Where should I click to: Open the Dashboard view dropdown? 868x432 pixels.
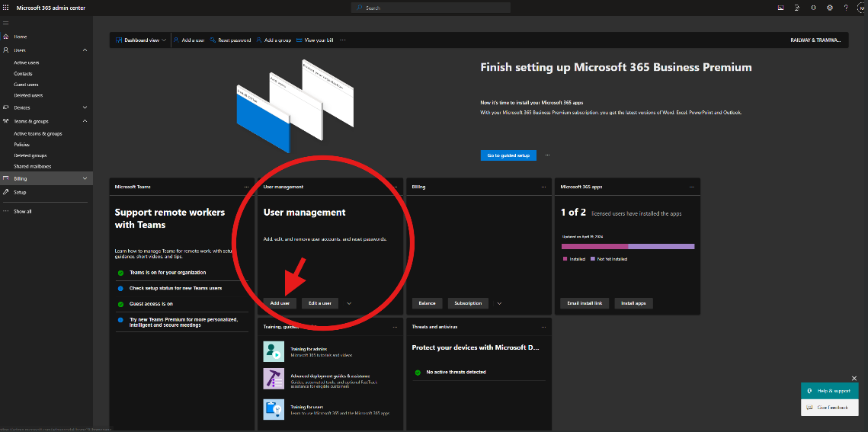point(141,40)
